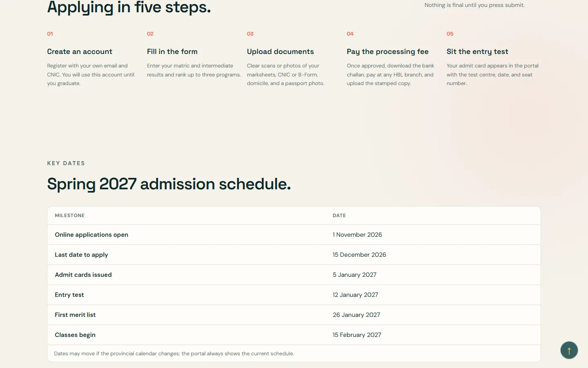Click step number 04 label
The image size is (588, 368).
click(350, 34)
